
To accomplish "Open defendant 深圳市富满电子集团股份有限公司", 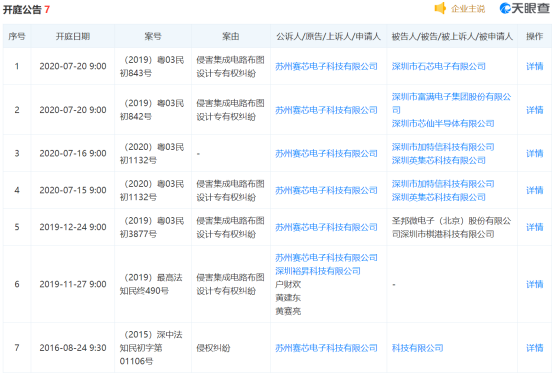I will click(x=451, y=103).
